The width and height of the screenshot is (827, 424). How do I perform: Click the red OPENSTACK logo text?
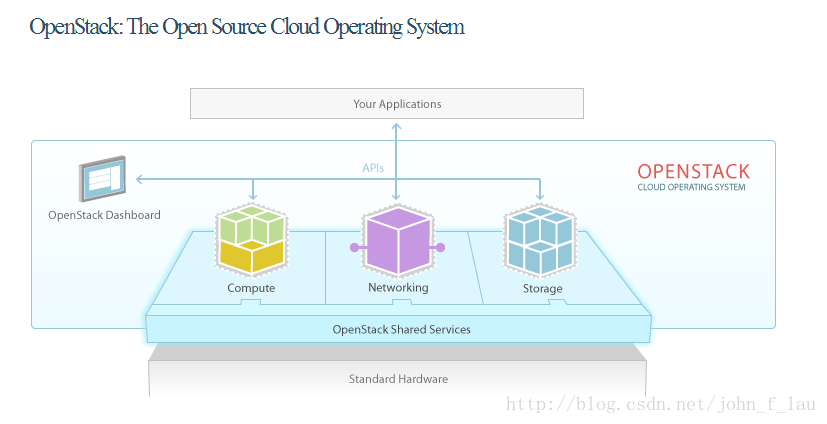(x=694, y=171)
